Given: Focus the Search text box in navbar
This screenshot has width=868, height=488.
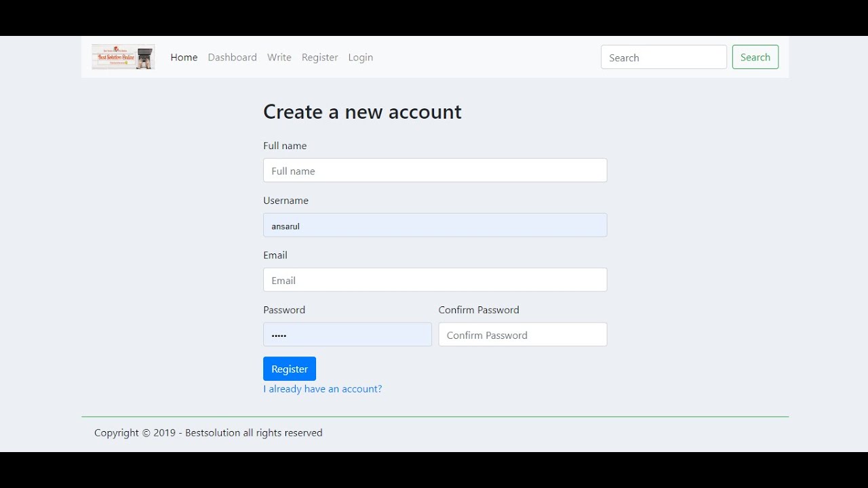Looking at the screenshot, I should [663, 58].
